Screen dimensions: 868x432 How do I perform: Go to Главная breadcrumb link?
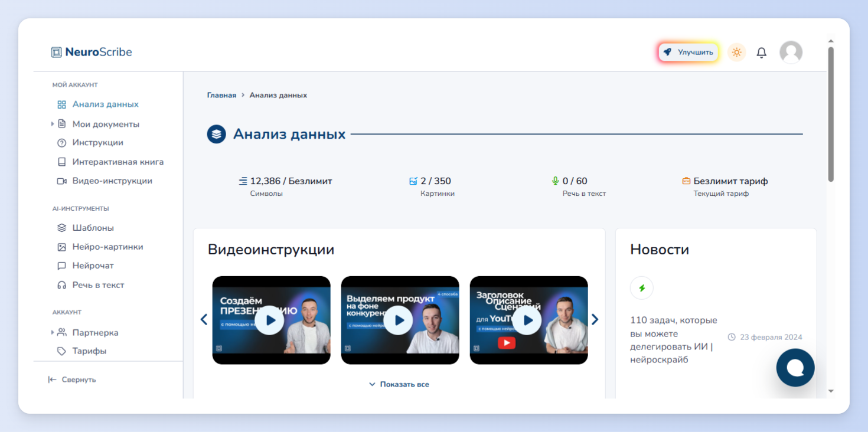(x=221, y=95)
